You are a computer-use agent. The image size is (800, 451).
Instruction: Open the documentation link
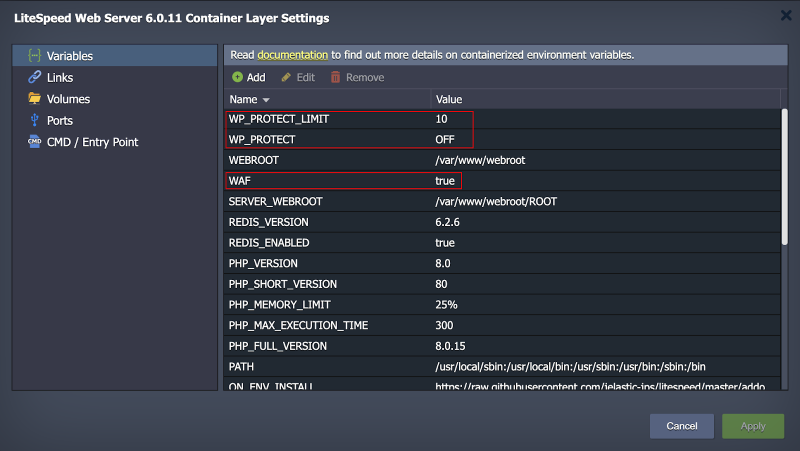coord(292,55)
